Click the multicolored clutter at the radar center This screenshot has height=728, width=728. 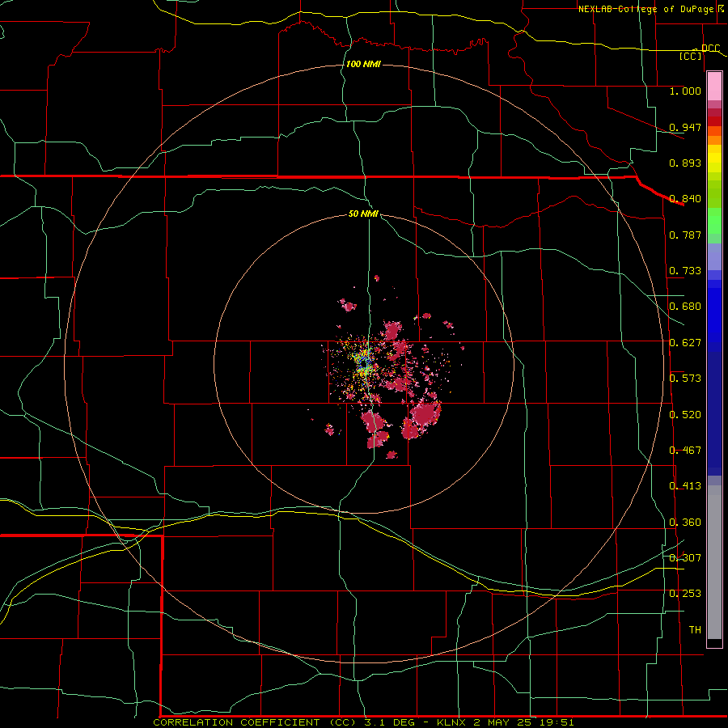(363, 363)
